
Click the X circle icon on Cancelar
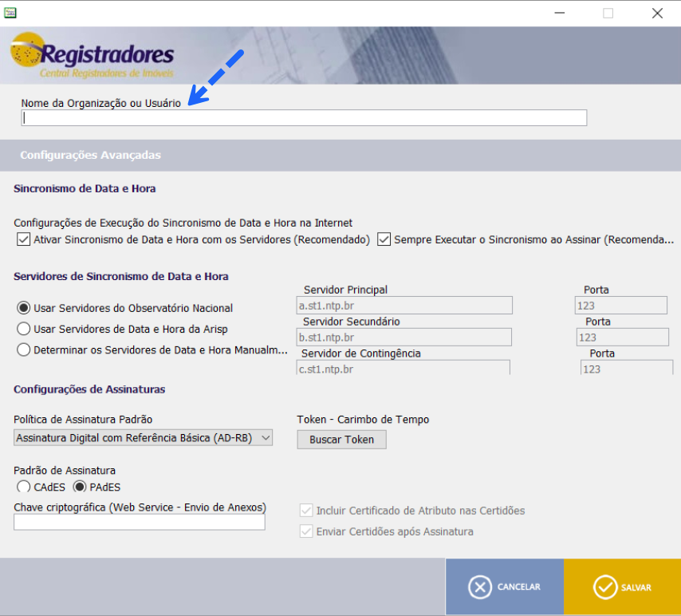(478, 586)
